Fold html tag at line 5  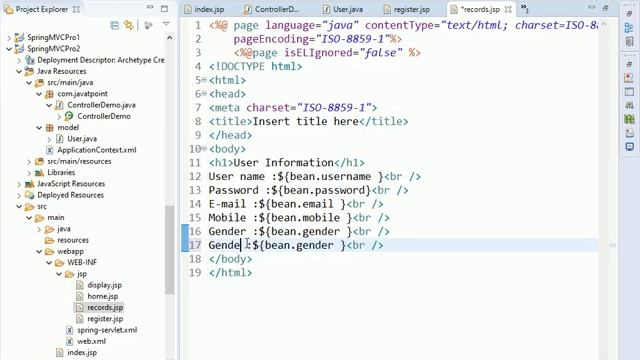[x=204, y=80]
